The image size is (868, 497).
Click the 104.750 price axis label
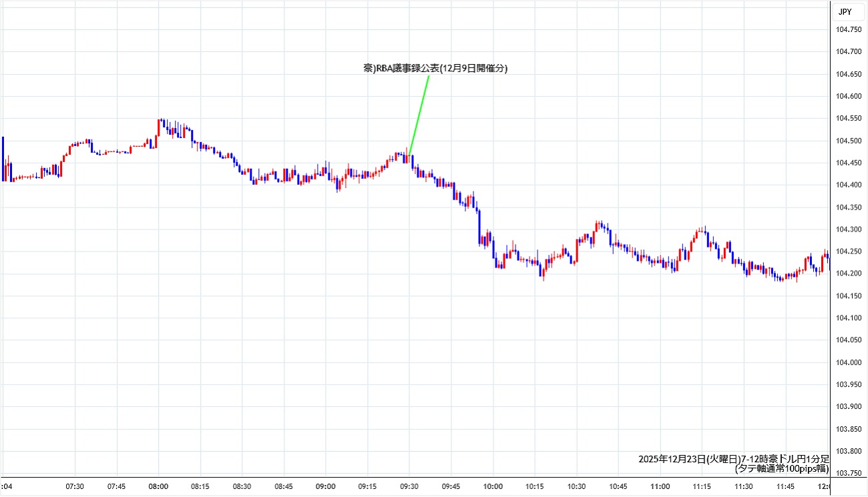click(x=850, y=29)
